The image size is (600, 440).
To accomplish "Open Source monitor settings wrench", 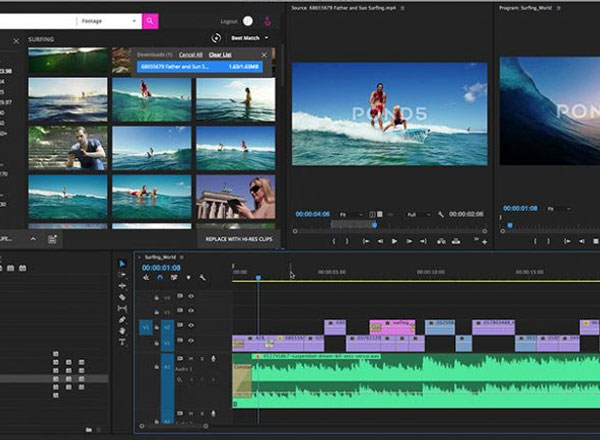I will point(441,215).
